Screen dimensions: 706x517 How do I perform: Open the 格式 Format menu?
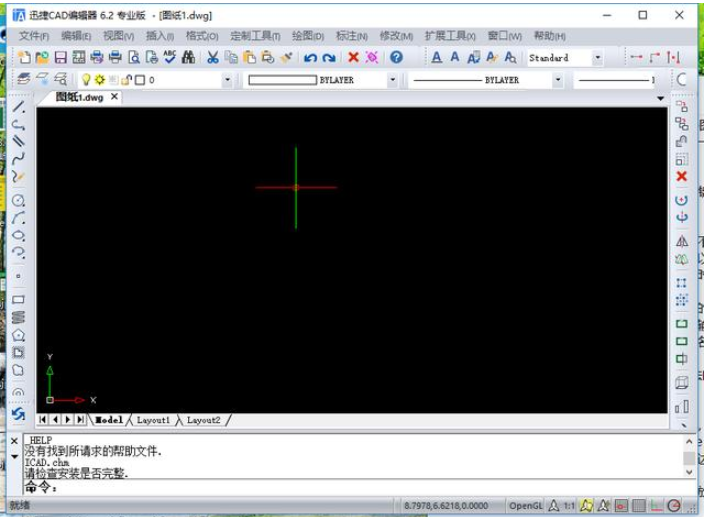[202, 36]
